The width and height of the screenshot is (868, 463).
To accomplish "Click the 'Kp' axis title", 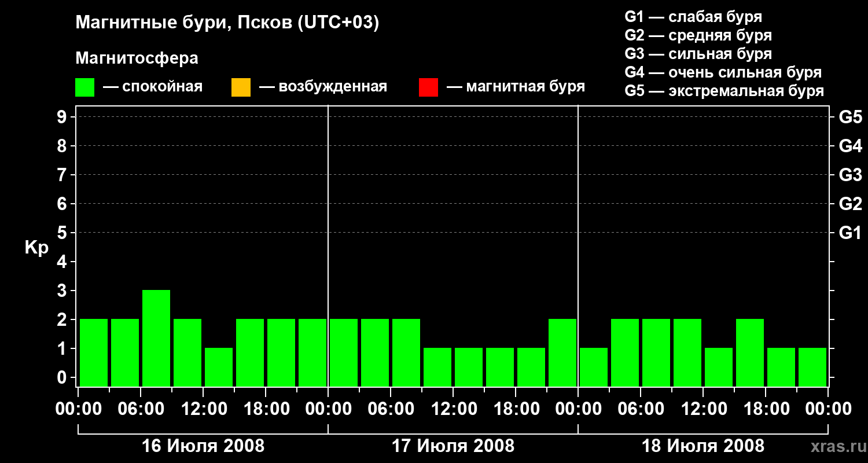I will (36, 248).
